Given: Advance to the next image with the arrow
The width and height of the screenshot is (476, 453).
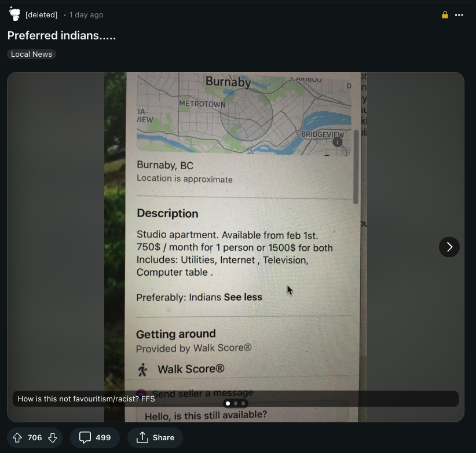Looking at the screenshot, I should coord(449,247).
